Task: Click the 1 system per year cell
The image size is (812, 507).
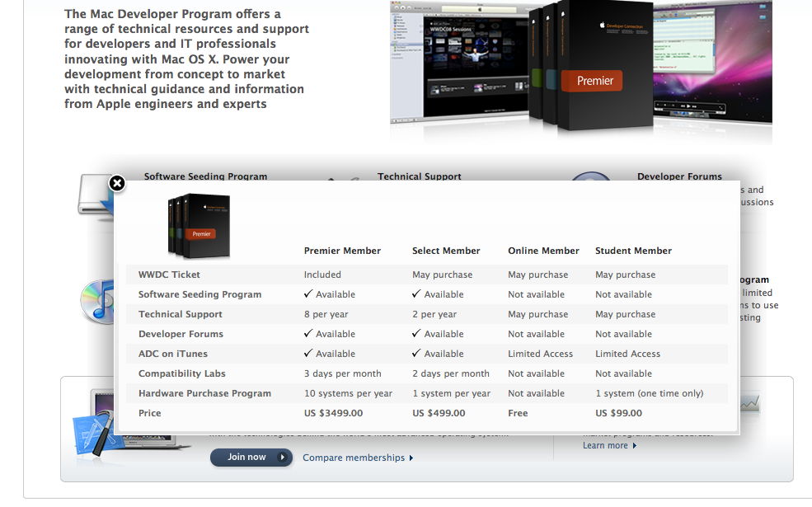Action: (451, 393)
